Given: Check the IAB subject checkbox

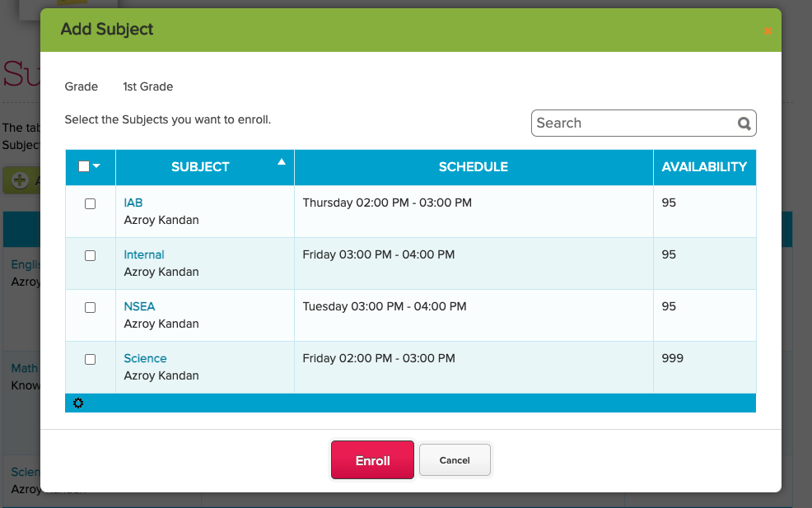Looking at the screenshot, I should (90, 203).
